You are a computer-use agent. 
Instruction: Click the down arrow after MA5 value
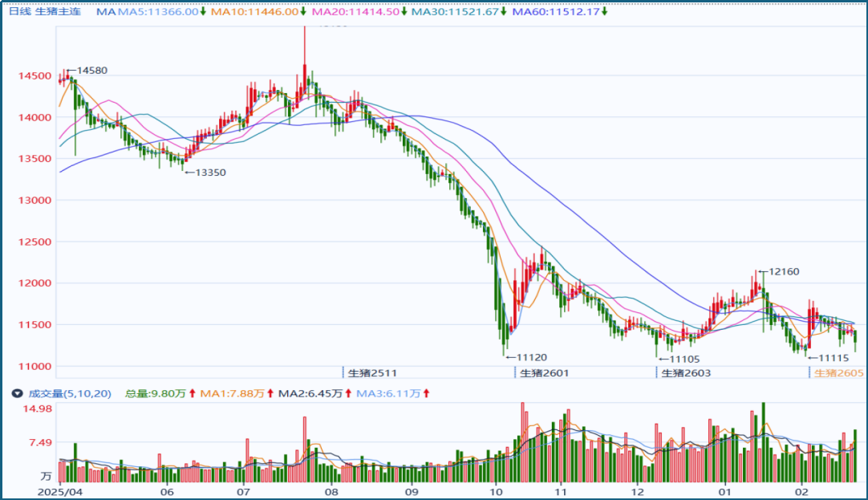[204, 12]
